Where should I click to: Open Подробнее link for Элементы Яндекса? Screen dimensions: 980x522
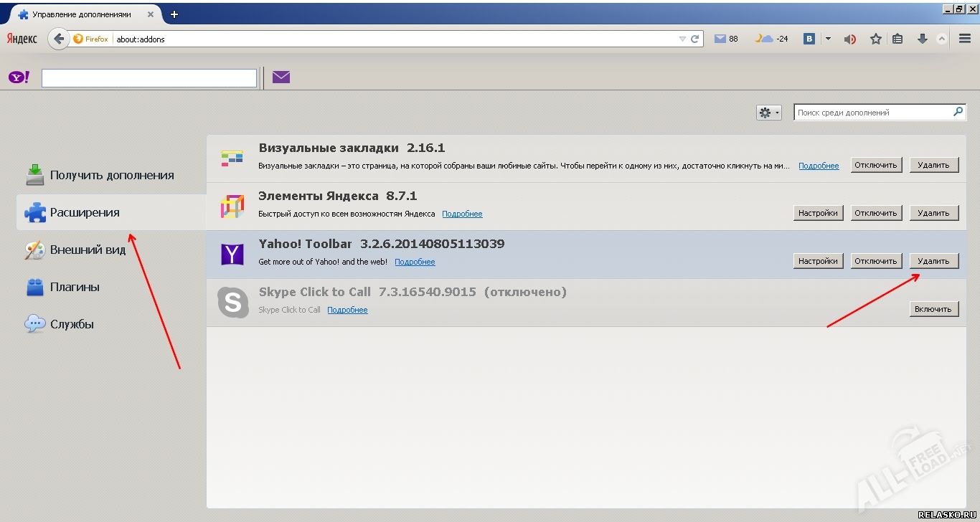pyautogui.click(x=462, y=214)
